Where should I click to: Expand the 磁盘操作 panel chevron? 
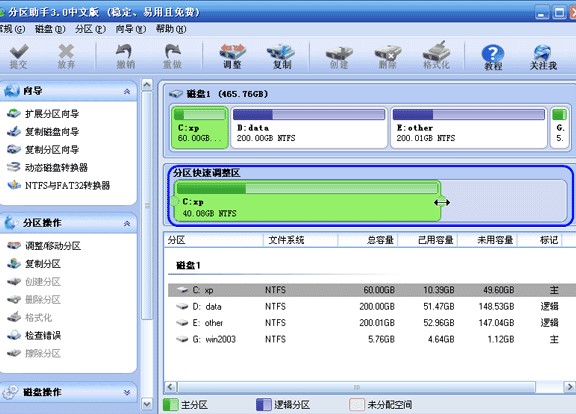[x=127, y=392]
